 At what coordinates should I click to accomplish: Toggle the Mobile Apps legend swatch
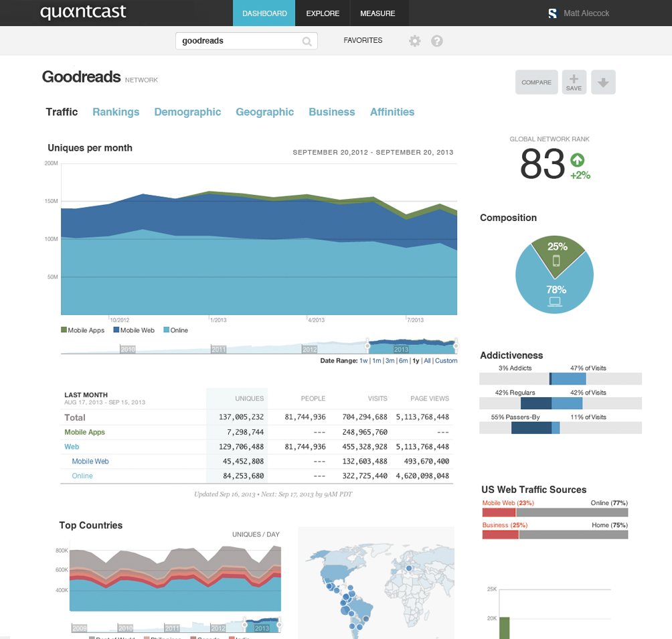click(x=64, y=330)
